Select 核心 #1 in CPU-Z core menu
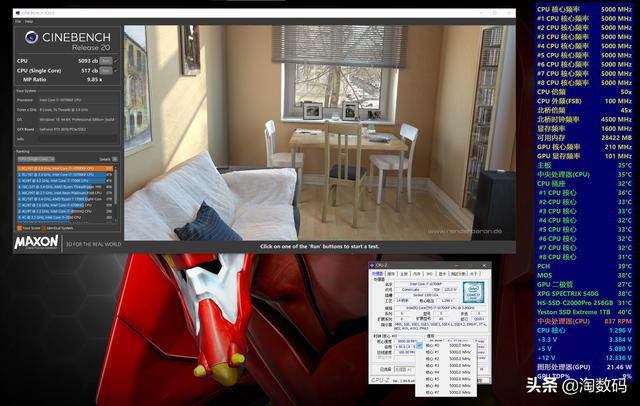 [x=447, y=352]
